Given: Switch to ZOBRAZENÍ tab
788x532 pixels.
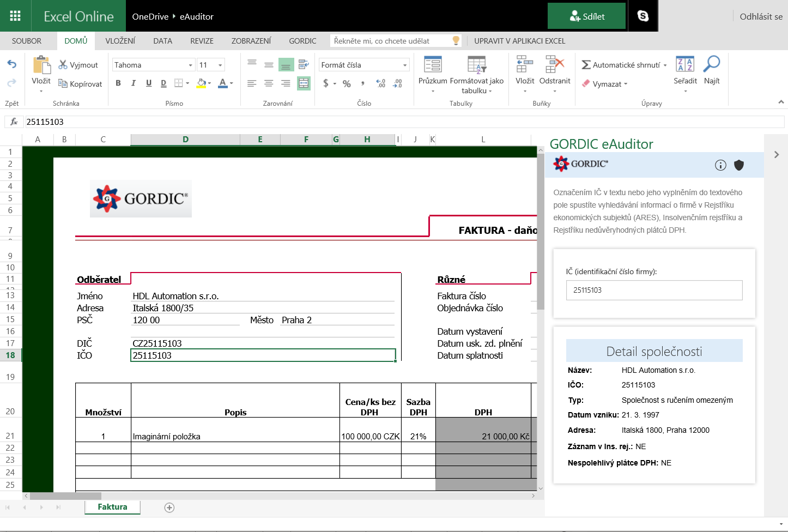Looking at the screenshot, I should point(251,41).
